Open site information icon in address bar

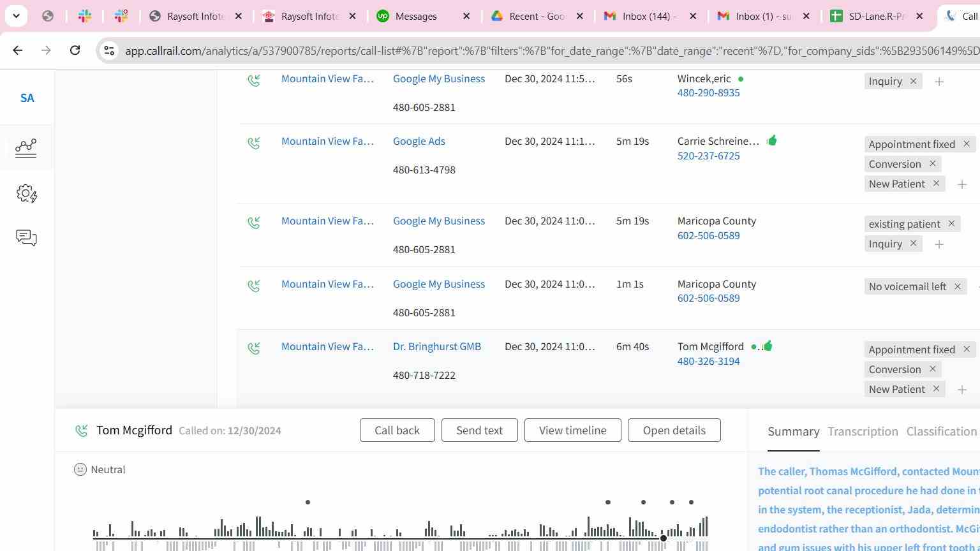point(109,50)
